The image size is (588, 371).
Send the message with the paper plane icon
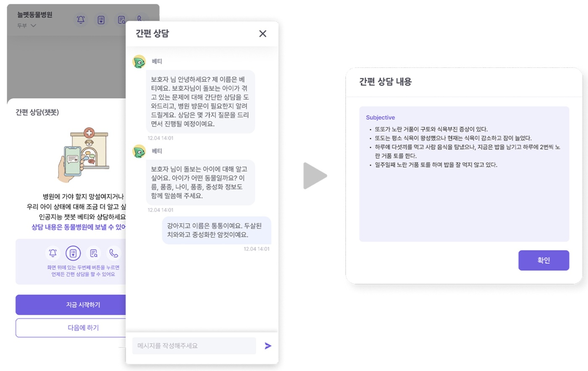(268, 346)
